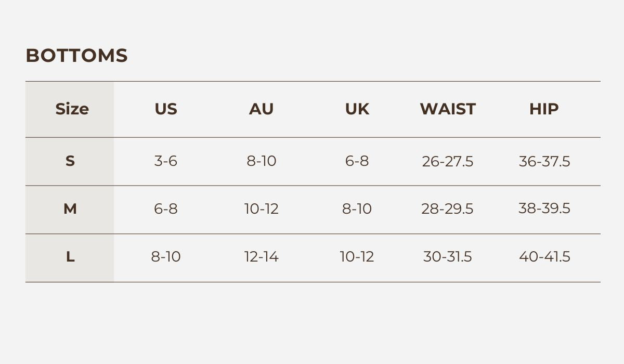Image resolution: width=624 pixels, height=364 pixels.
Task: Select the waist 30-31.5 value
Action: pyautogui.click(x=448, y=257)
